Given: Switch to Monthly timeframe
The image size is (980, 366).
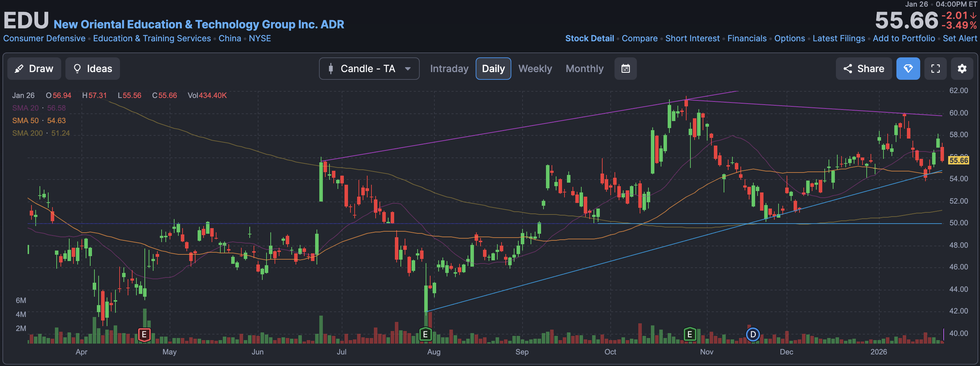Looking at the screenshot, I should [584, 69].
